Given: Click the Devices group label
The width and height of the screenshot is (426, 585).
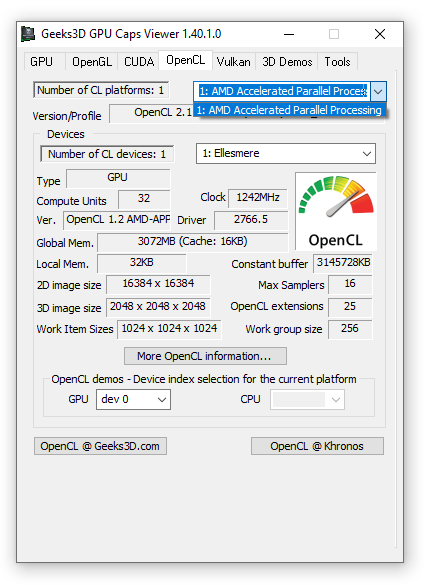Looking at the screenshot, I should (x=66, y=134).
